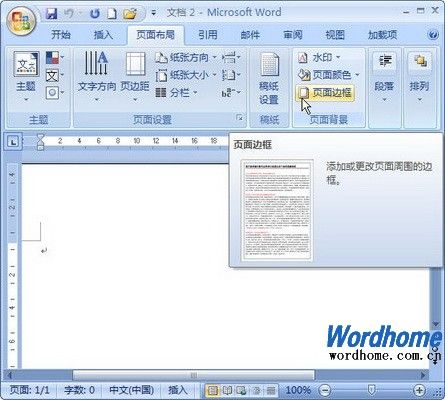Create new document from Quick Access icon
The width and height of the screenshot is (445, 400).
click(x=112, y=14)
